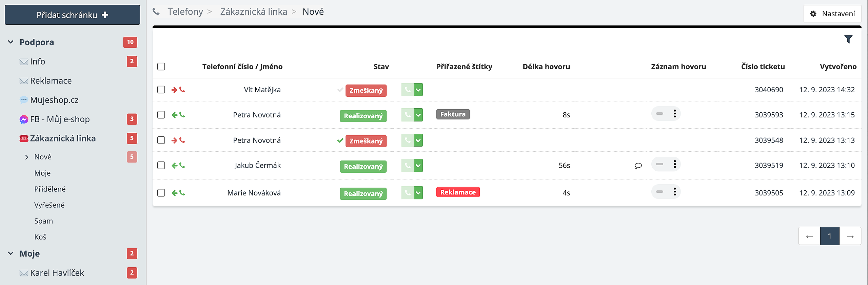Click the recording playback bar for Jakub Čermák

click(x=659, y=164)
